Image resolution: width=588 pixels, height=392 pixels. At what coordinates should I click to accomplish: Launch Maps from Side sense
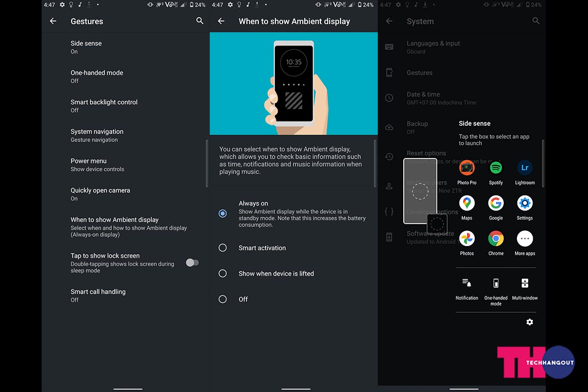[x=466, y=208]
